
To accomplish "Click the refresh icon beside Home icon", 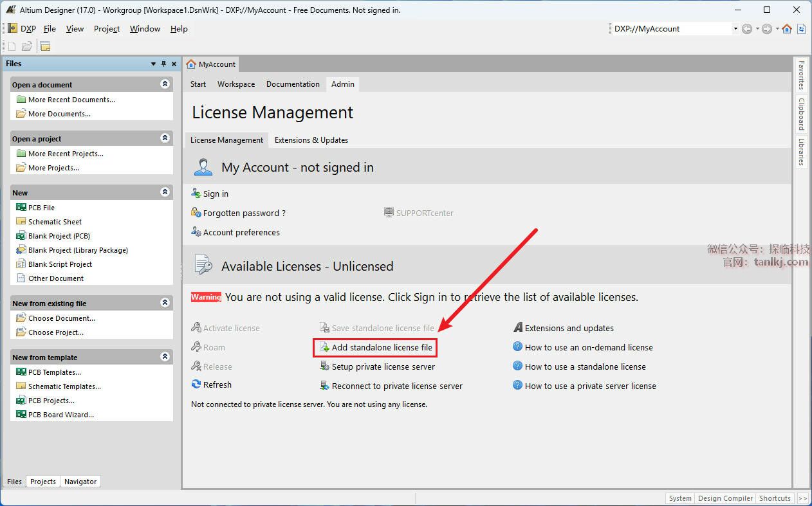I will [801, 29].
